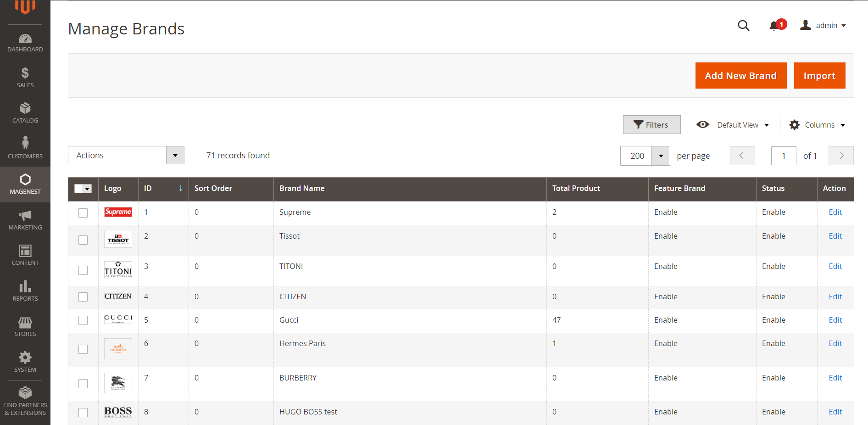Viewport: 868px width, 425px height.
Task: Open the Catalog menu
Action: pos(25,113)
